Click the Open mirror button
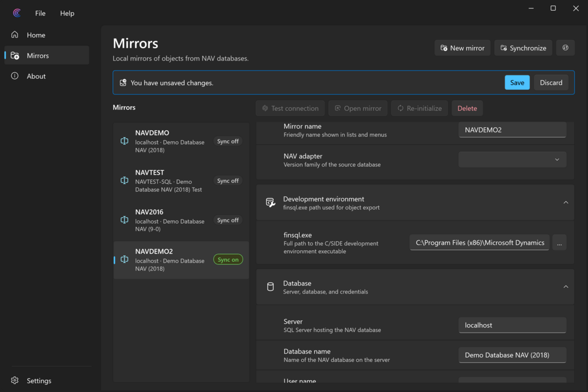Screen dimensions: 588x392 click(358, 108)
